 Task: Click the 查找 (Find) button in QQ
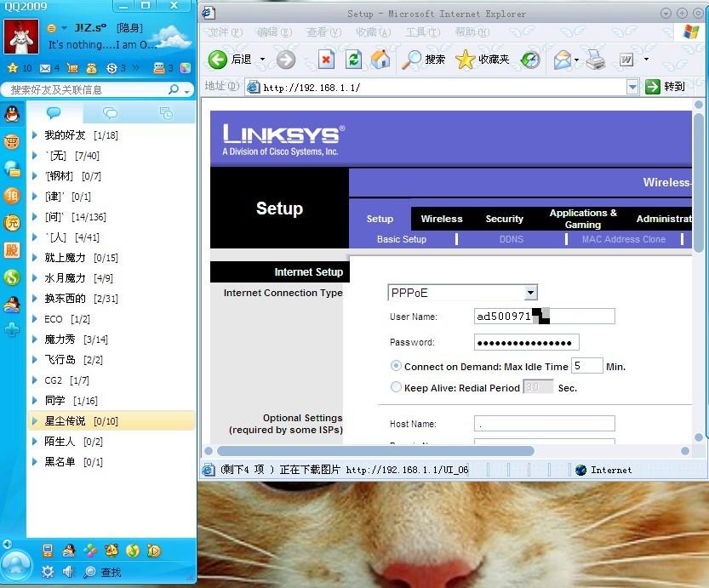(103, 572)
